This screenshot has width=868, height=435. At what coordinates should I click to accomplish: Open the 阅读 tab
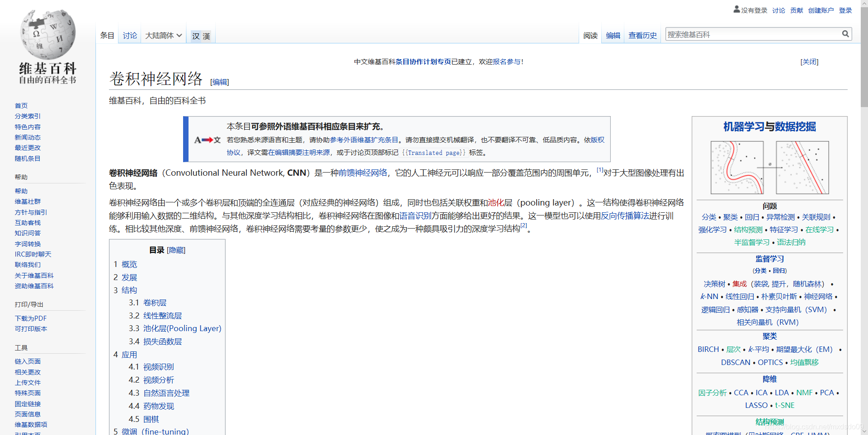[x=590, y=35]
